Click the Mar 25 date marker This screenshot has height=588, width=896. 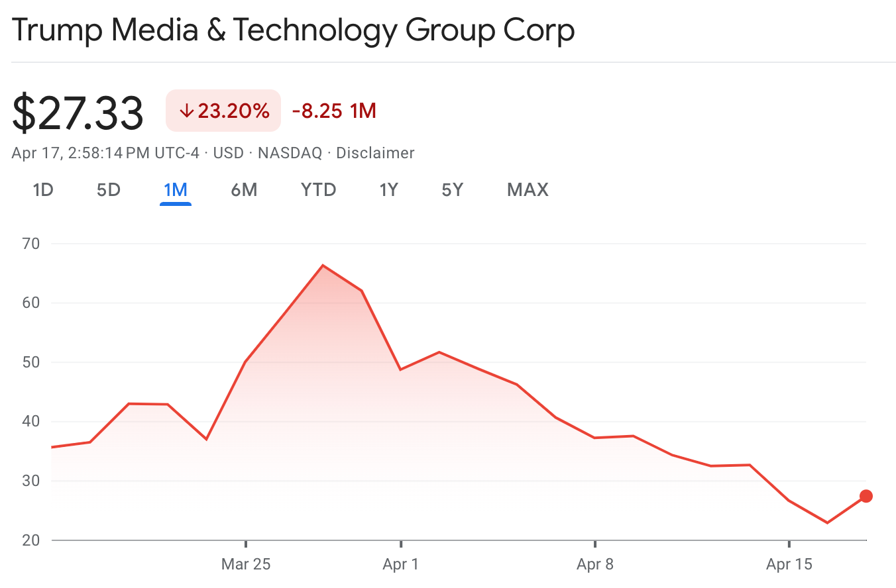coord(247,565)
